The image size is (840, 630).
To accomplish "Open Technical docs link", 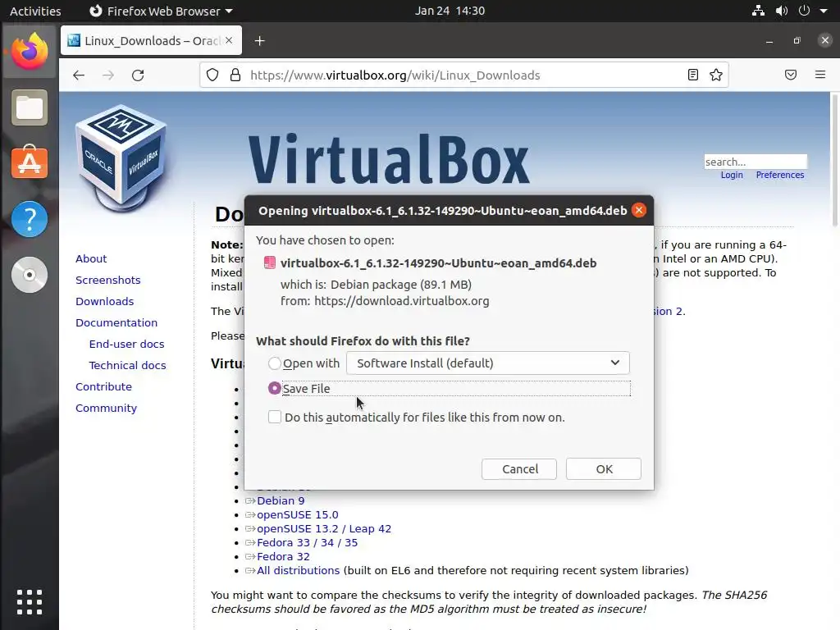I will pos(127,365).
